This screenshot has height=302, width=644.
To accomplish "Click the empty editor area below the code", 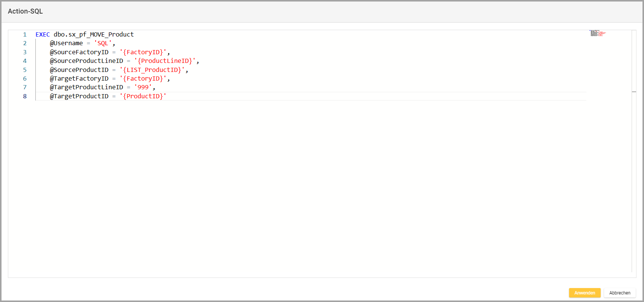I will (301, 188).
